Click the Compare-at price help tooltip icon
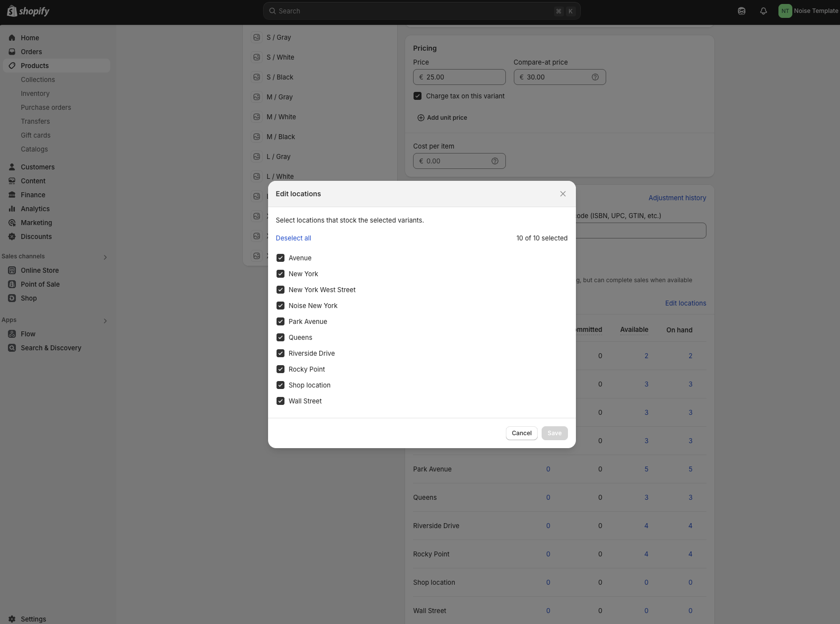This screenshot has width=840, height=624. click(595, 77)
